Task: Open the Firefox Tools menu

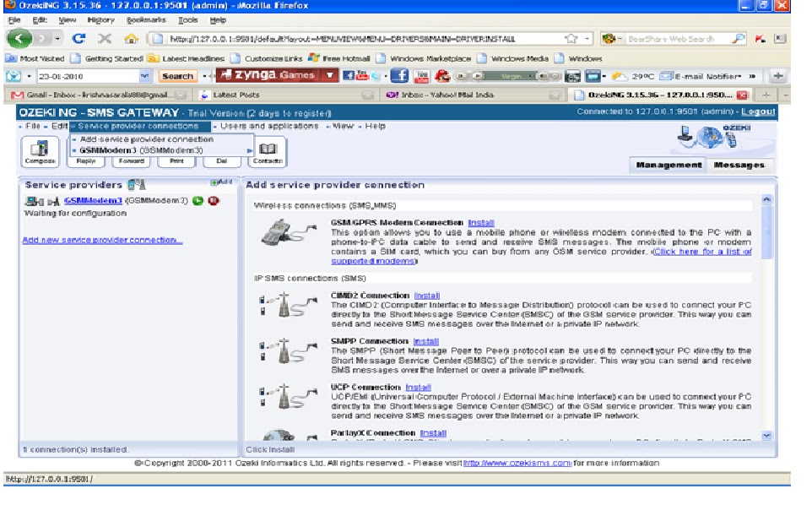Action: pyautogui.click(x=188, y=19)
